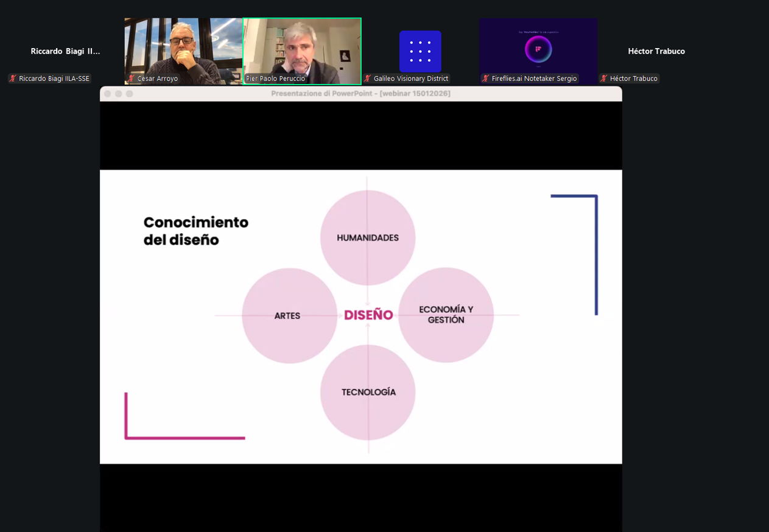Close the shared PowerPoint presentation window

coord(108,94)
